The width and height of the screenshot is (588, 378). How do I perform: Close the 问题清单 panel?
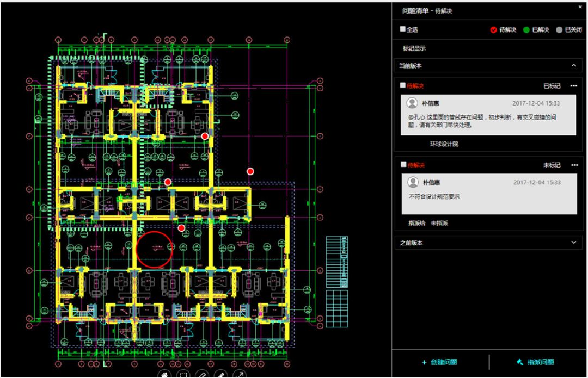[580, 7]
